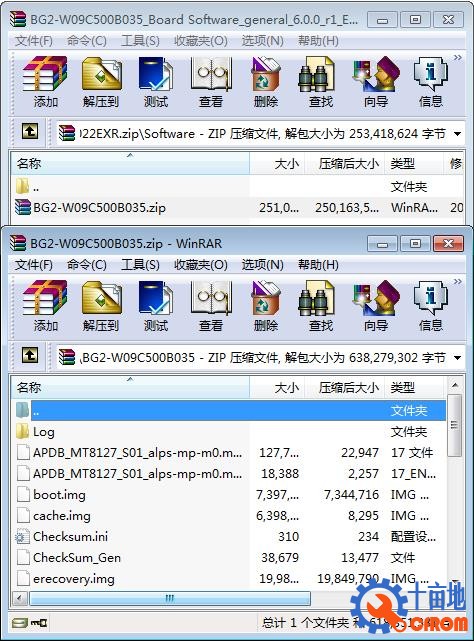Click View (查看) in BG2-W09C500B035.zip window
This screenshot has height=641, width=474.
pos(211,306)
